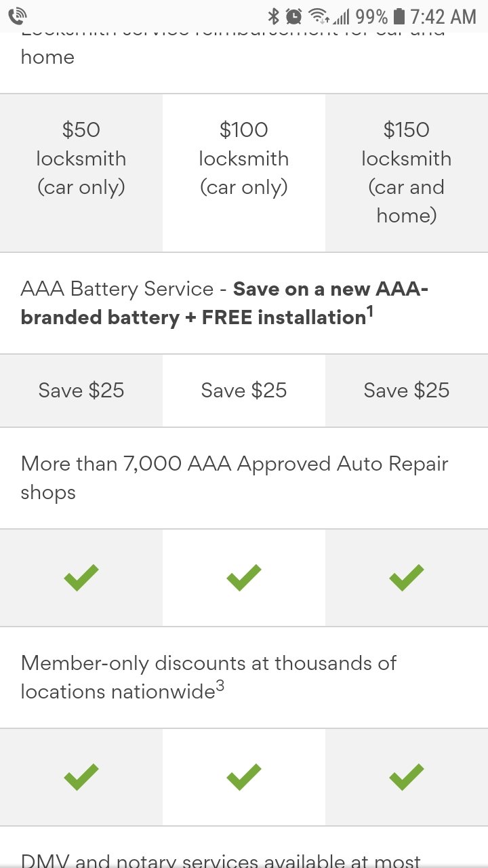488x868 pixels.
Task: Tap the first checkmark under Member-only discounts
Action: click(x=81, y=777)
